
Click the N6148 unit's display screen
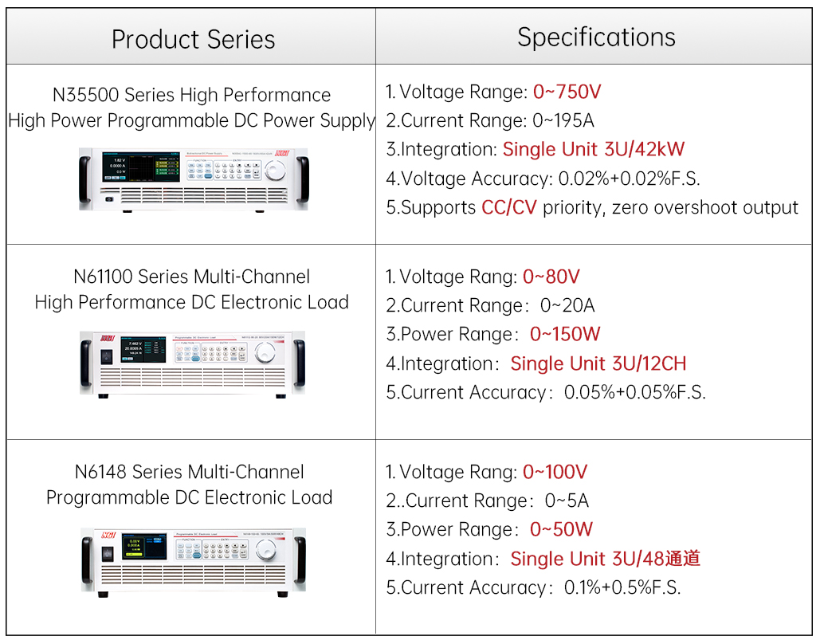(x=143, y=547)
